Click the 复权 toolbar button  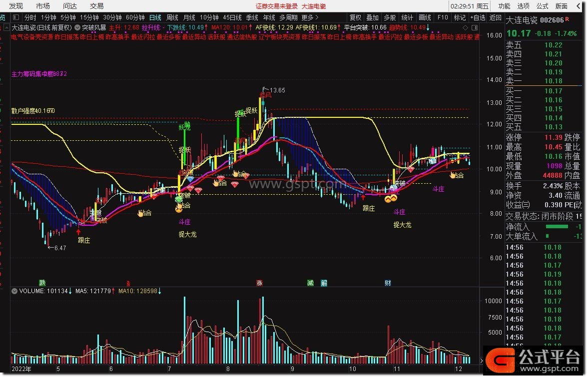click(x=356, y=17)
